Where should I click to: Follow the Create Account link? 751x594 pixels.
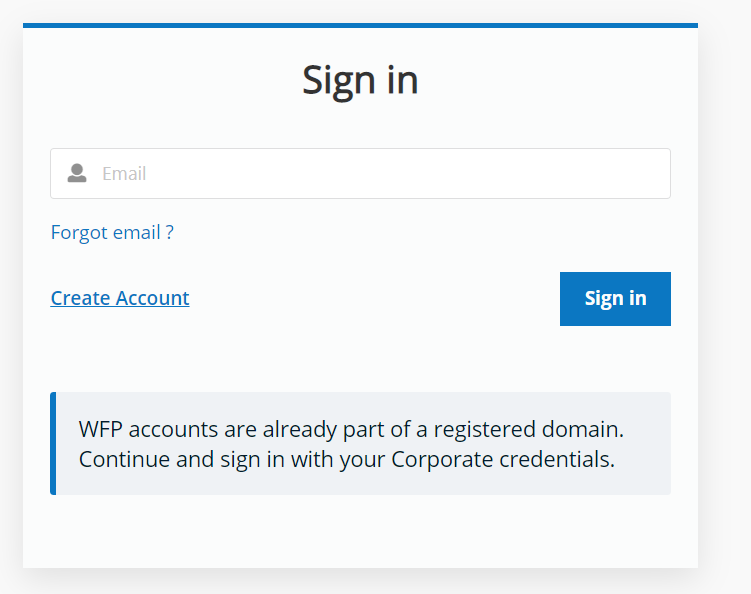(120, 298)
